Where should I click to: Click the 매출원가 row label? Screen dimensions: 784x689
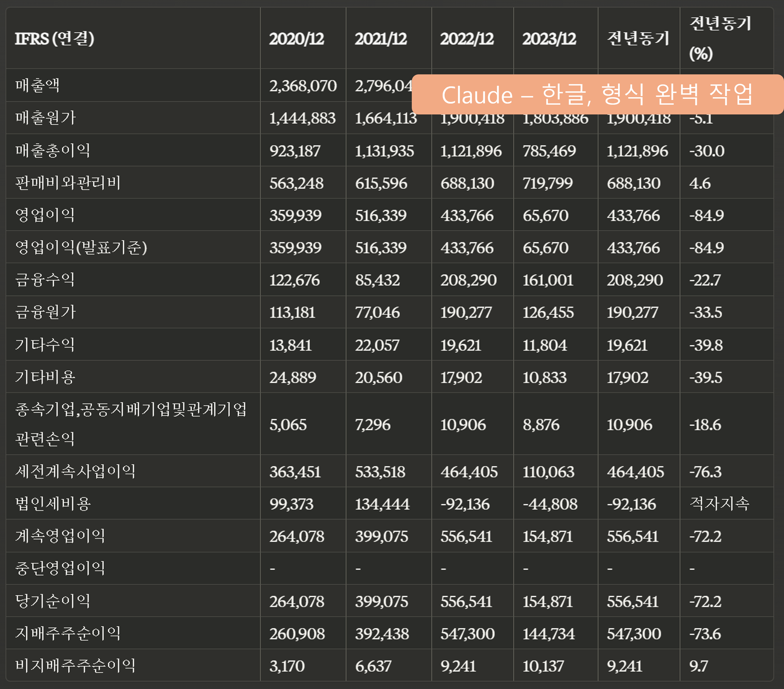[x=45, y=118]
